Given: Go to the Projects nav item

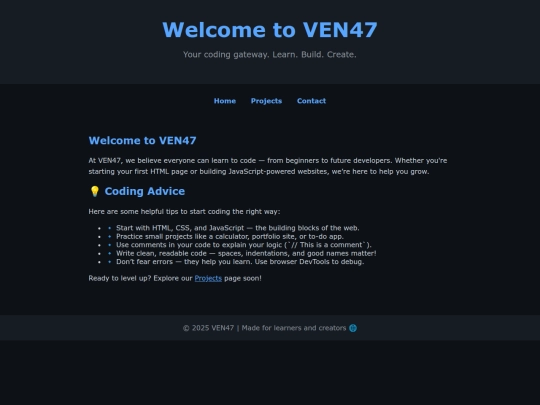Looking at the screenshot, I should 266,101.
